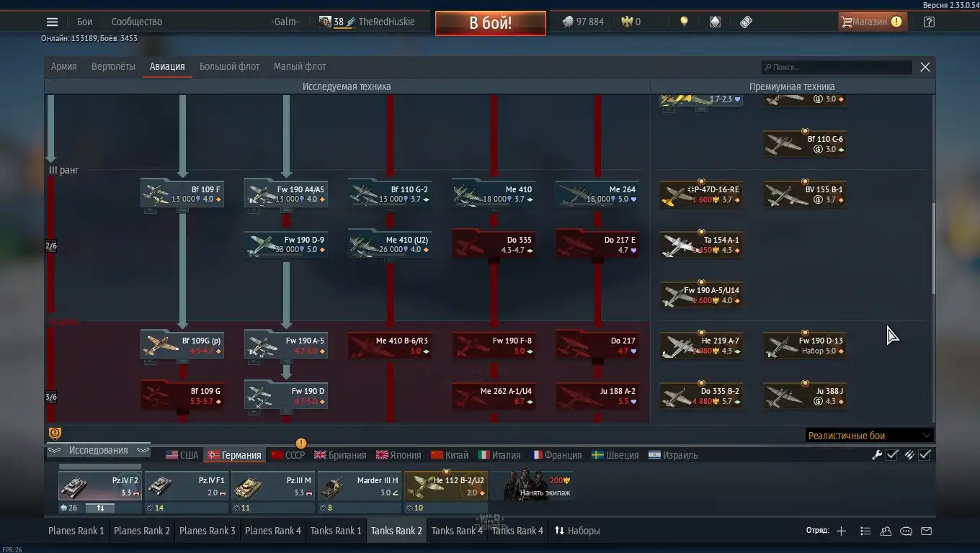980x553 pixels.
Task: Click the orange alert above СССР
Action: tap(301, 444)
